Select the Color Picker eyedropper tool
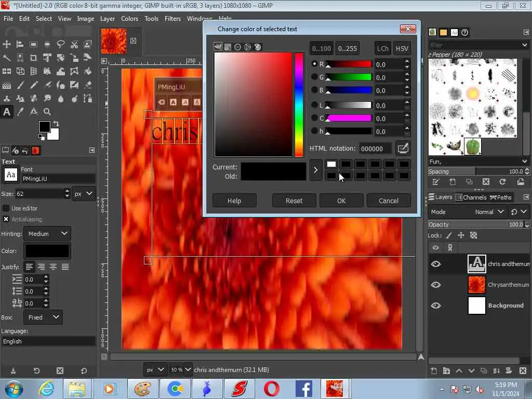Viewport: 532px width, 399px height. [x=20, y=112]
